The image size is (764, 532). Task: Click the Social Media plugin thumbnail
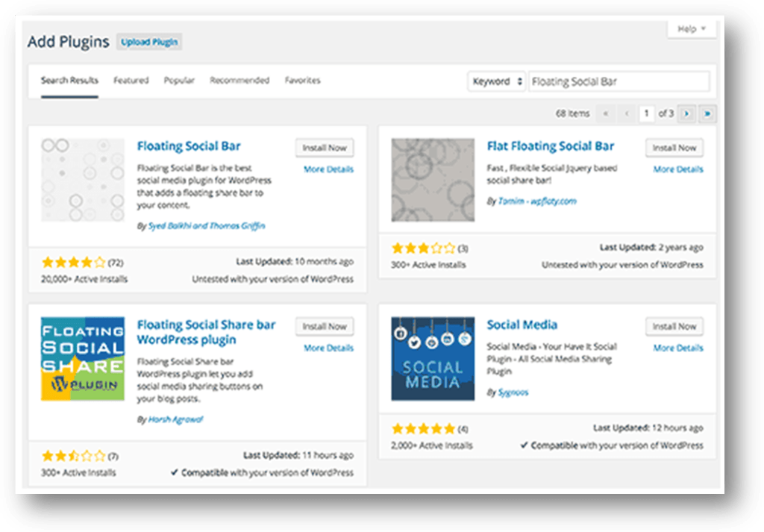click(433, 359)
